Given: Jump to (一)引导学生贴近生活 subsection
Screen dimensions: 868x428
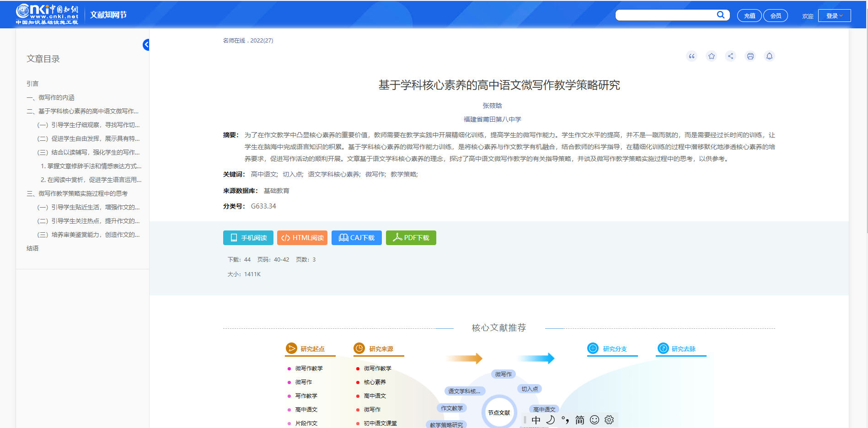Looking at the screenshot, I should point(88,207).
